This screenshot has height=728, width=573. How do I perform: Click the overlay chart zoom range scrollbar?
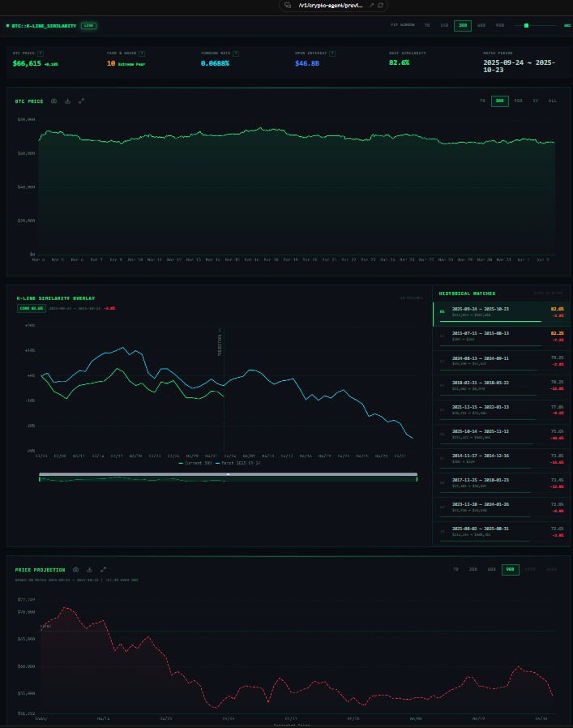[228, 474]
